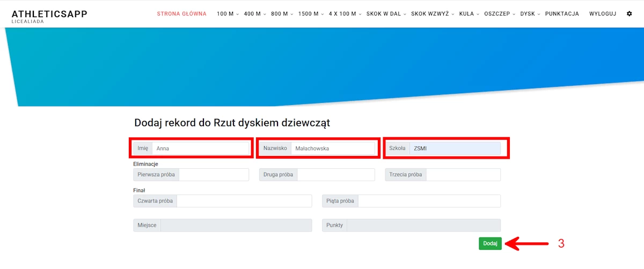Expand the Dysk menu
644x269 pixels.
point(530,14)
